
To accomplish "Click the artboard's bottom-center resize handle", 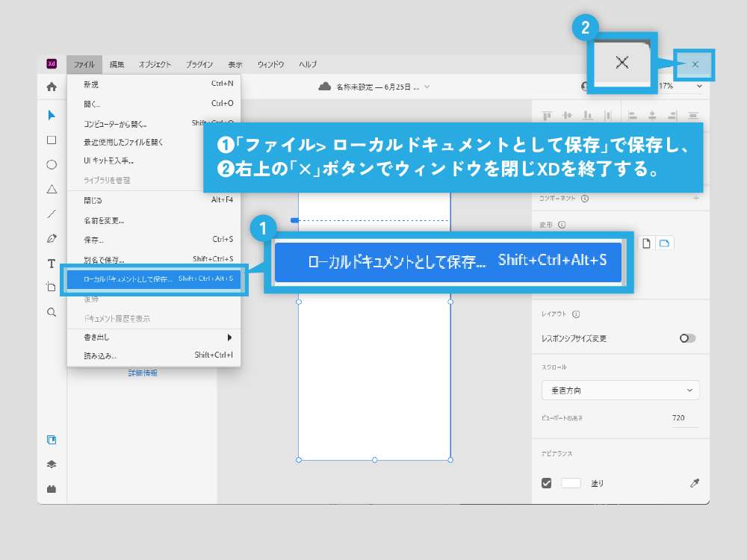I will click(374, 460).
